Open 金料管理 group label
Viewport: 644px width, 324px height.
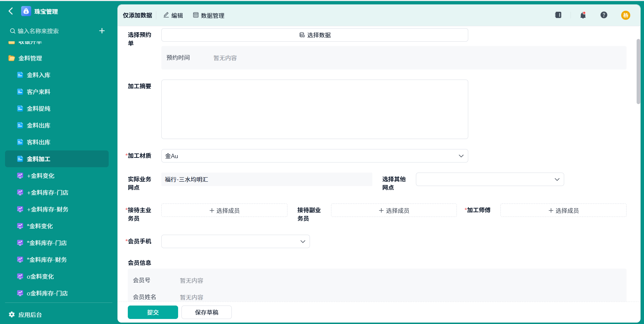tap(30, 58)
